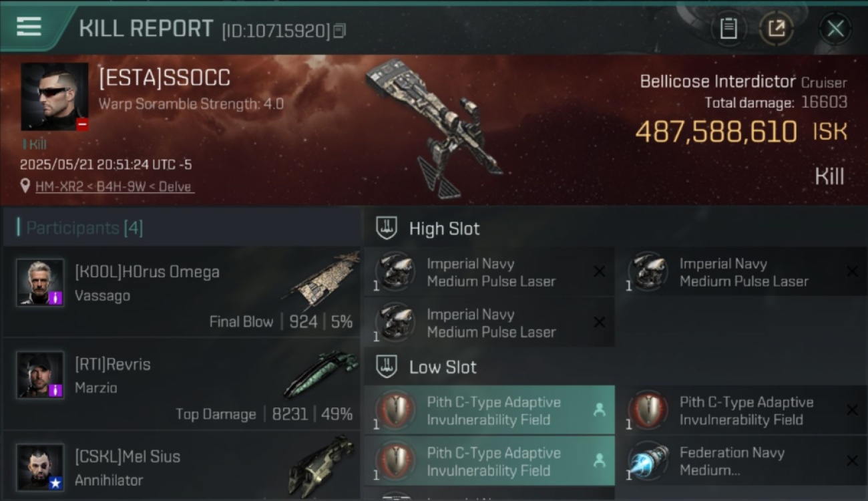View SSOCC pilot portrait
Screen dimensions: 868x501
pos(55,97)
